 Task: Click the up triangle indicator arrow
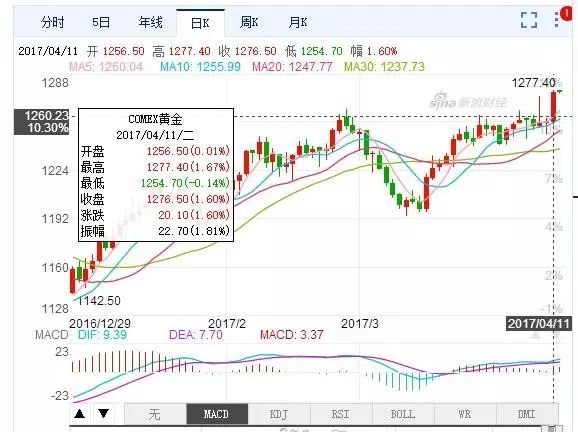click(79, 414)
